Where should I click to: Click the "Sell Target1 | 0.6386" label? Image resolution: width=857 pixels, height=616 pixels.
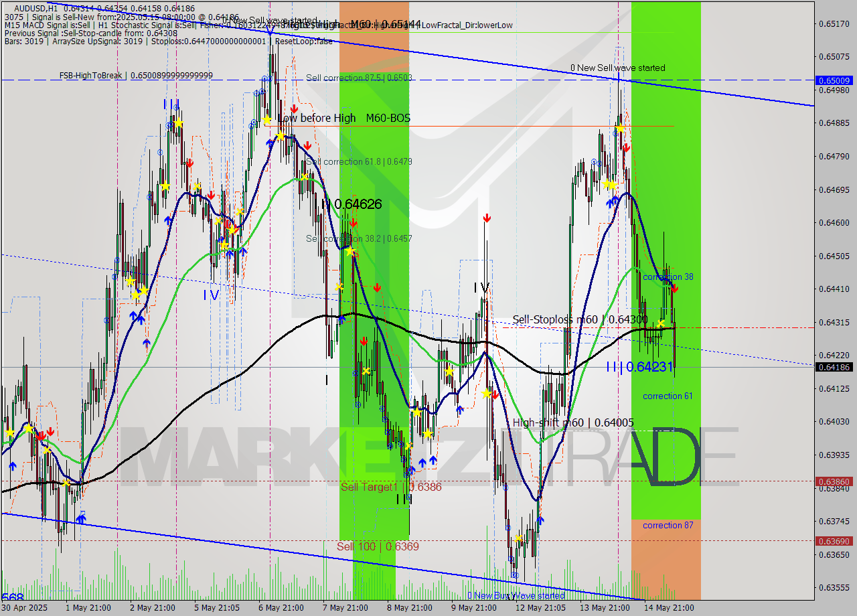[392, 487]
